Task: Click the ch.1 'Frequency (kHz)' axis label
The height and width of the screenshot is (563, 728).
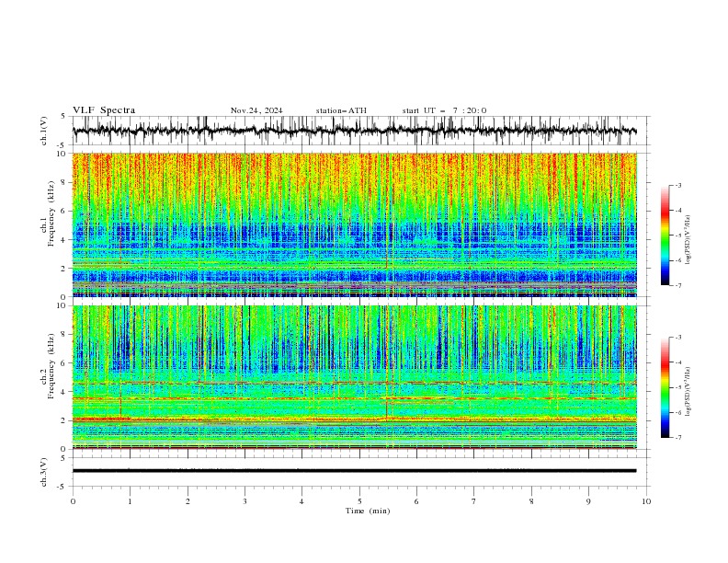Action: tap(51, 213)
